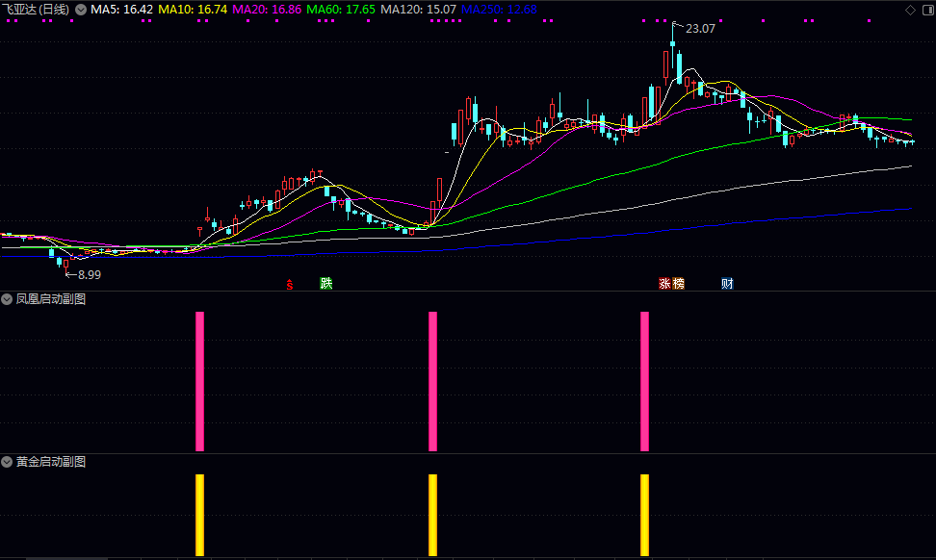The image size is (936, 560).
Task: Click the small square icon at top-right corner
Action: 925,10
